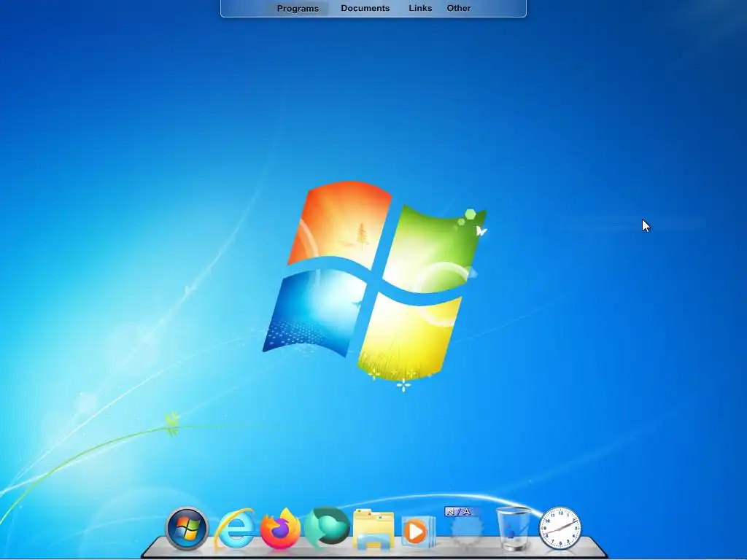
Task: Open the Programs tab in top shelf
Action: [x=298, y=8]
